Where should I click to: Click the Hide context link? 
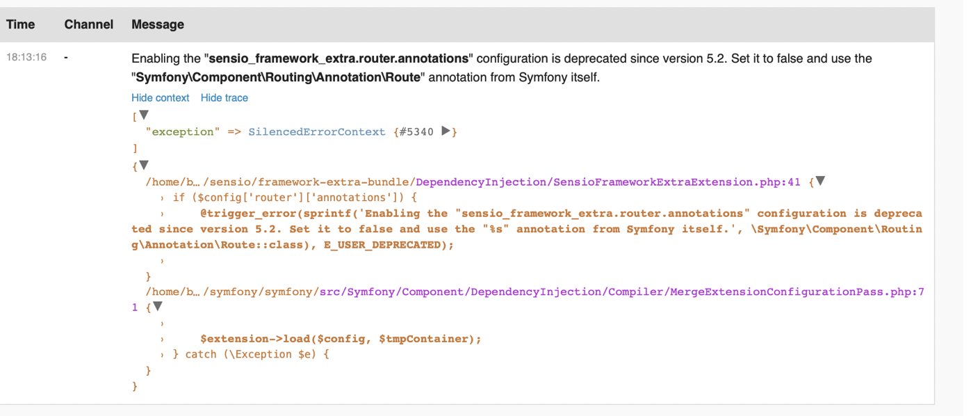coord(160,98)
